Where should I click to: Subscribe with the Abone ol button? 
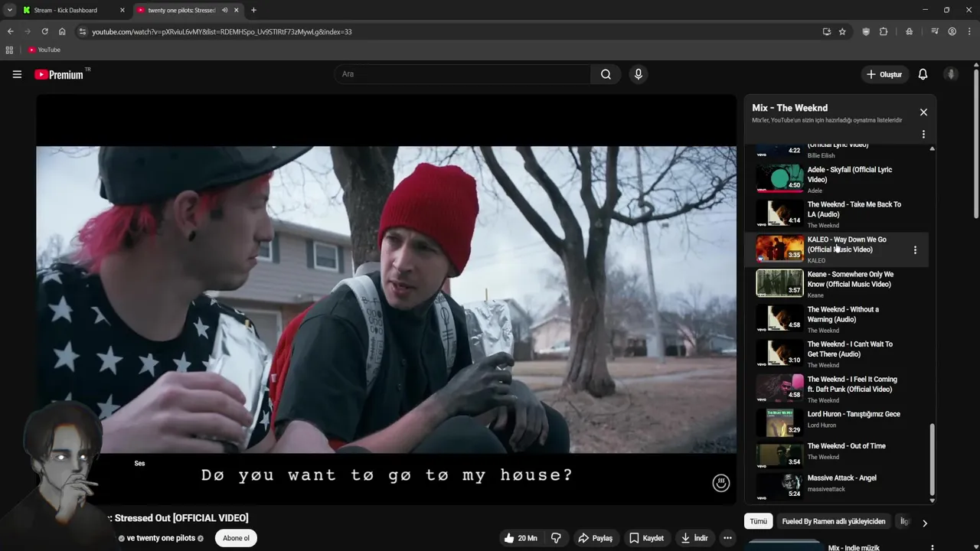tap(236, 538)
